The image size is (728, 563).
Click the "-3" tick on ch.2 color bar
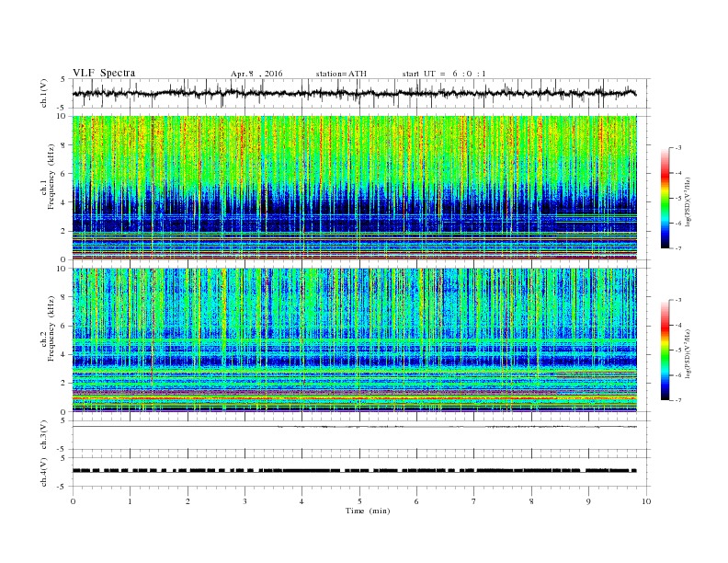(677, 300)
